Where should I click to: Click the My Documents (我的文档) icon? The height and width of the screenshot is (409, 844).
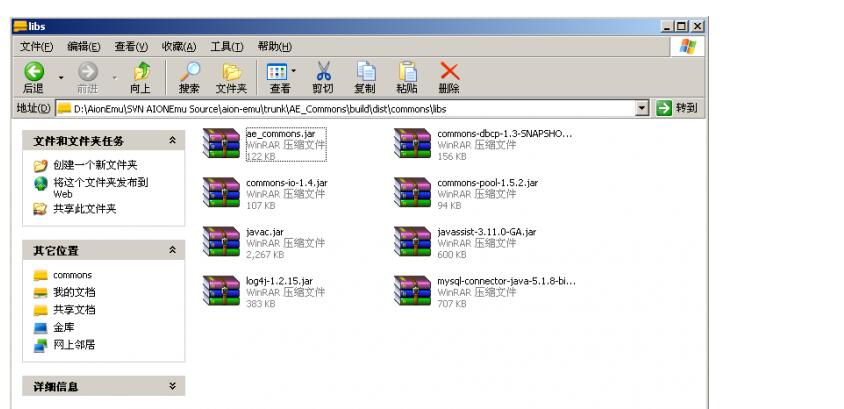point(40,292)
